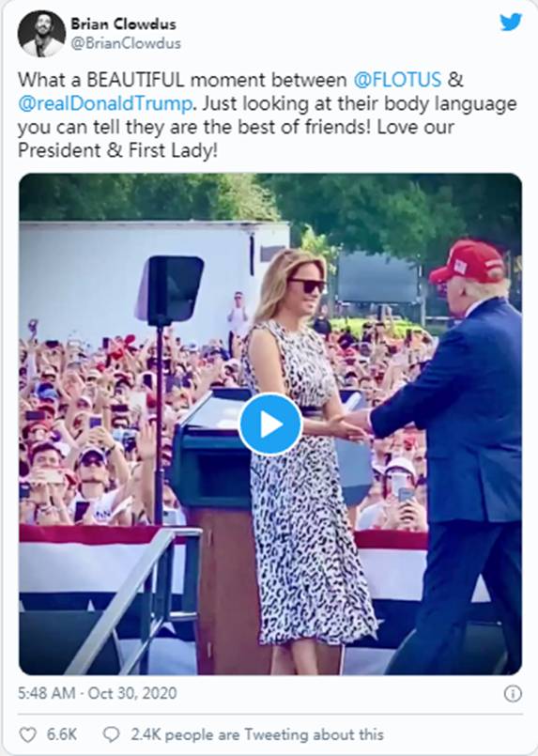Viewport: 538px width, 756px height.
Task: Open '2.4K people are Tweeting about this'
Action: pos(257,734)
